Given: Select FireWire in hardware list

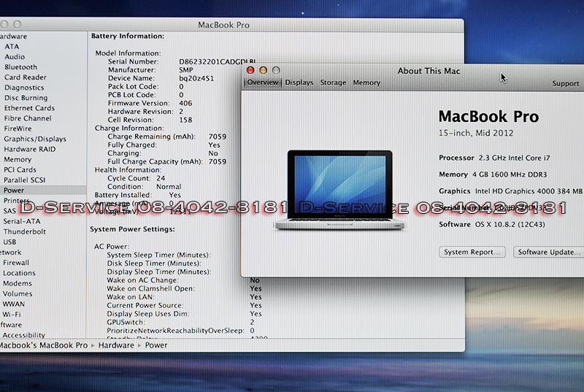Looking at the screenshot, I should coord(18,128).
